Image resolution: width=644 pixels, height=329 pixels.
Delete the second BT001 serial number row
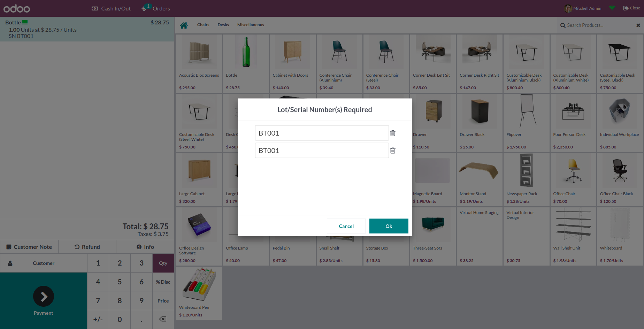point(393,151)
